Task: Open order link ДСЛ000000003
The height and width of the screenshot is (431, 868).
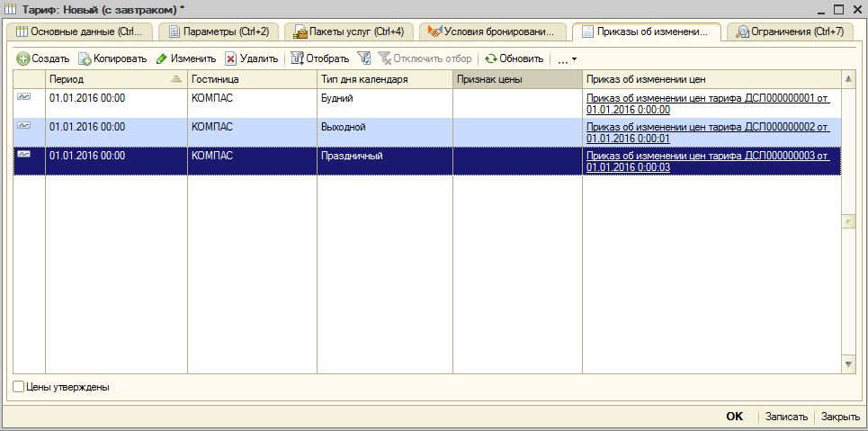Action: (708, 161)
